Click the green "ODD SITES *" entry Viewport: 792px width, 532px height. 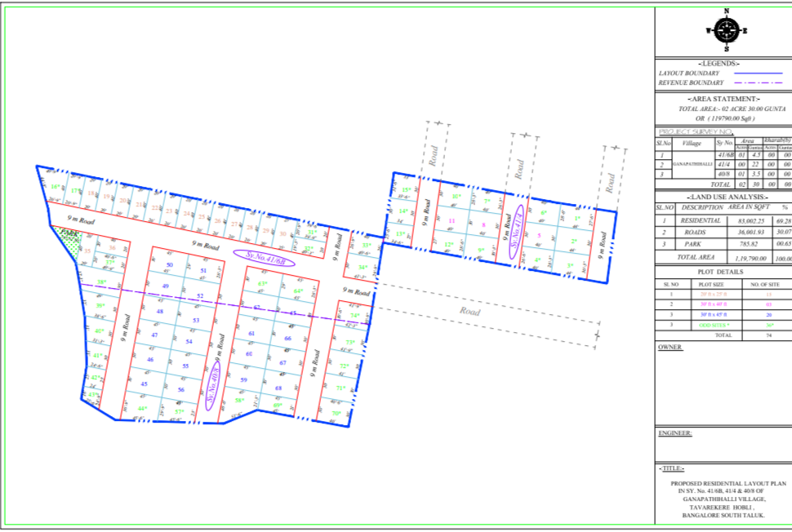[x=714, y=325]
